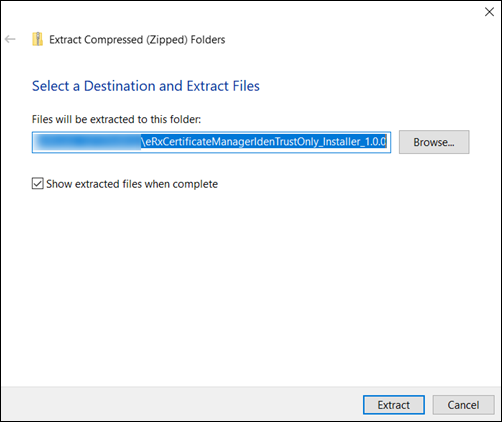
Task: Click the zipped folder icon in header
Action: [x=37, y=39]
